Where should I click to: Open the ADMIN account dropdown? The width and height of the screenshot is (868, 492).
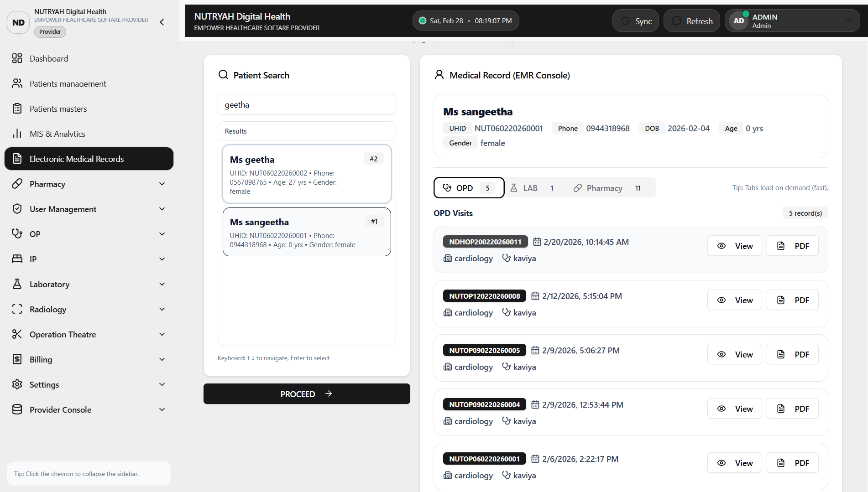[x=848, y=21]
